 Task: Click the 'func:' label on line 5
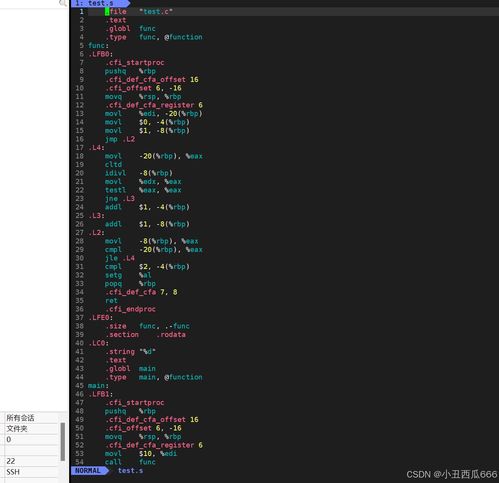[98, 46]
